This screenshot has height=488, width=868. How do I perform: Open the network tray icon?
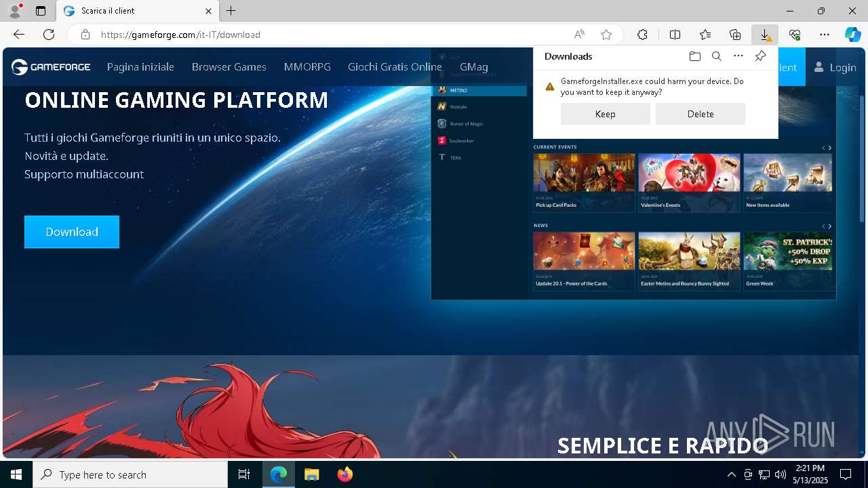764,474
